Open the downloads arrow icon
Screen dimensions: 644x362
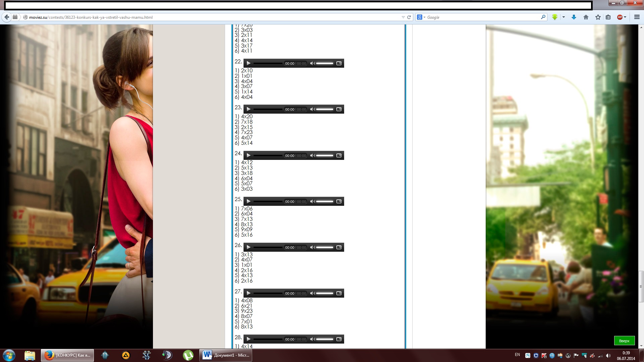click(x=574, y=17)
